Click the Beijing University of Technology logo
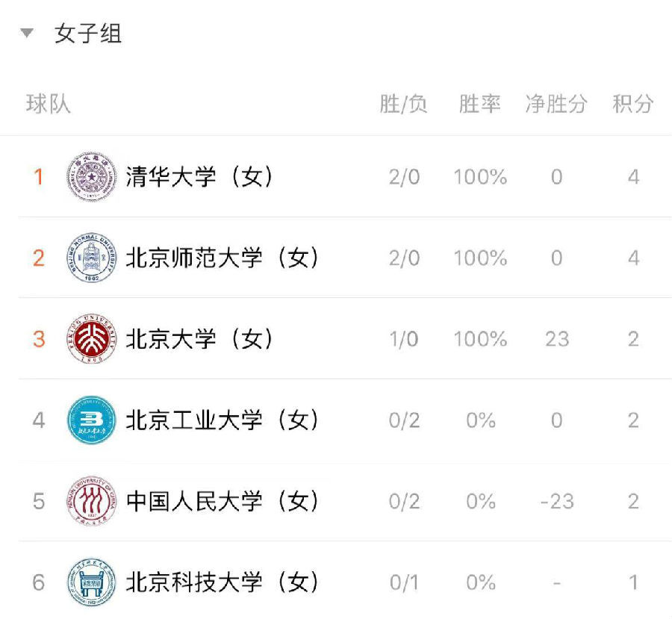 click(92, 420)
